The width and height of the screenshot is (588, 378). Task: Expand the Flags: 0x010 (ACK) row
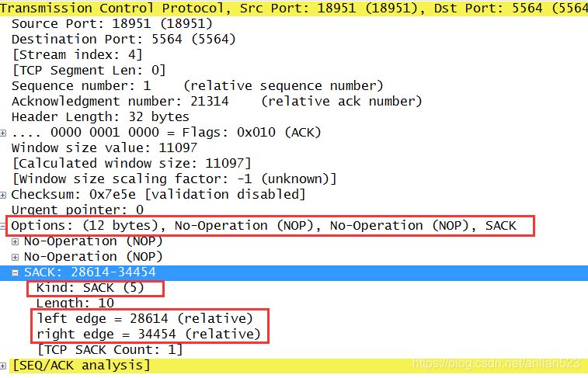tap(2, 133)
